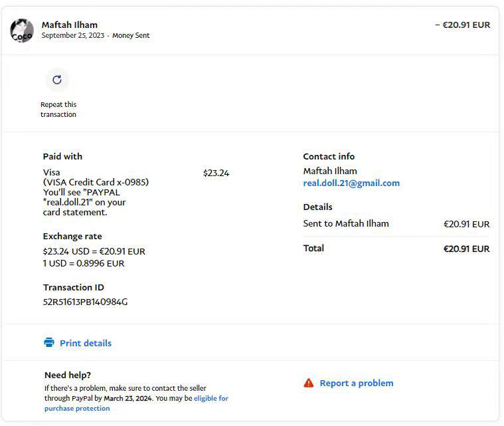
Task: Click the red warning triangle icon
Action: 308,383
